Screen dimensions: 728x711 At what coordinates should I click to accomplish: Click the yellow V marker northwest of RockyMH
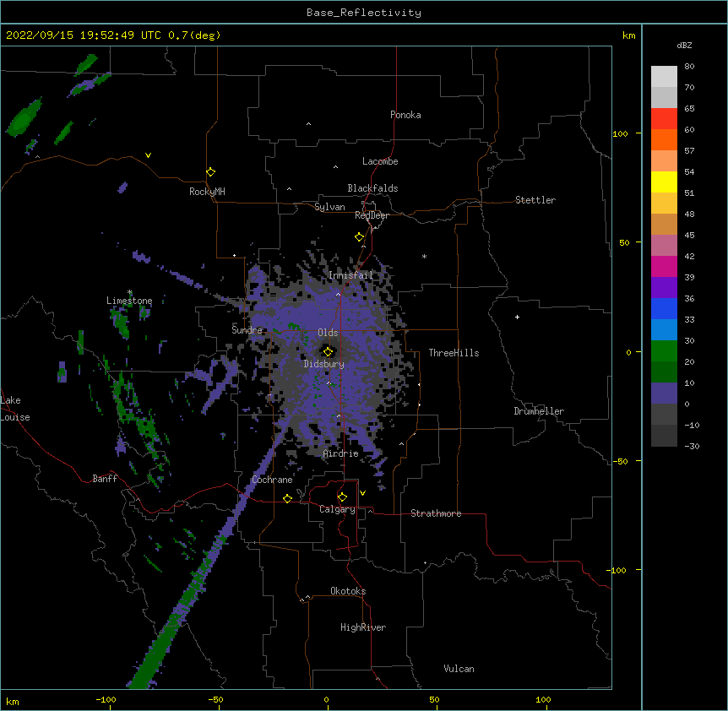(x=148, y=155)
